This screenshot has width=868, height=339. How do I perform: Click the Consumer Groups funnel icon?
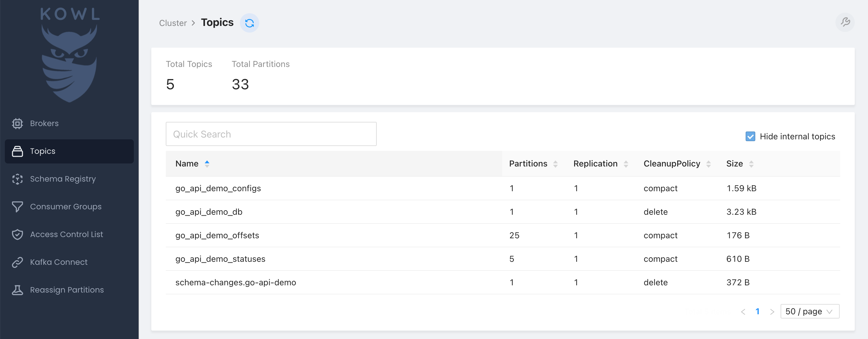click(x=17, y=206)
